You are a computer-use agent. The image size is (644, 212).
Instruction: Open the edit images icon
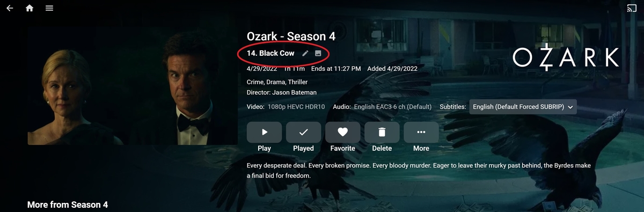(x=318, y=54)
